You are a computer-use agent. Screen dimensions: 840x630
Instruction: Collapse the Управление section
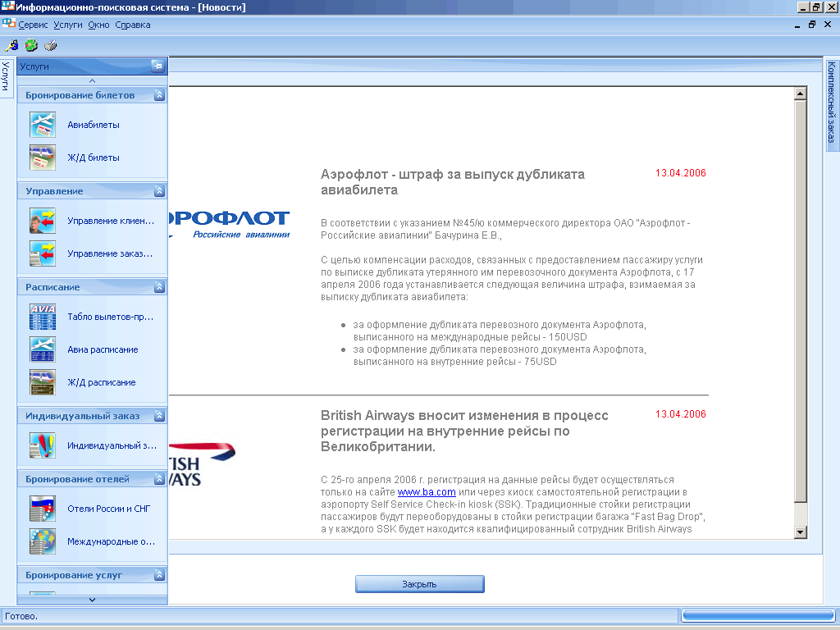click(159, 191)
